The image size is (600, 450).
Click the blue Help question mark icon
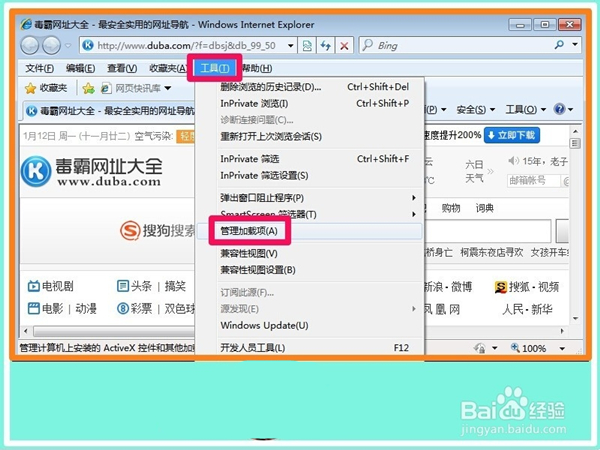[x=559, y=109]
